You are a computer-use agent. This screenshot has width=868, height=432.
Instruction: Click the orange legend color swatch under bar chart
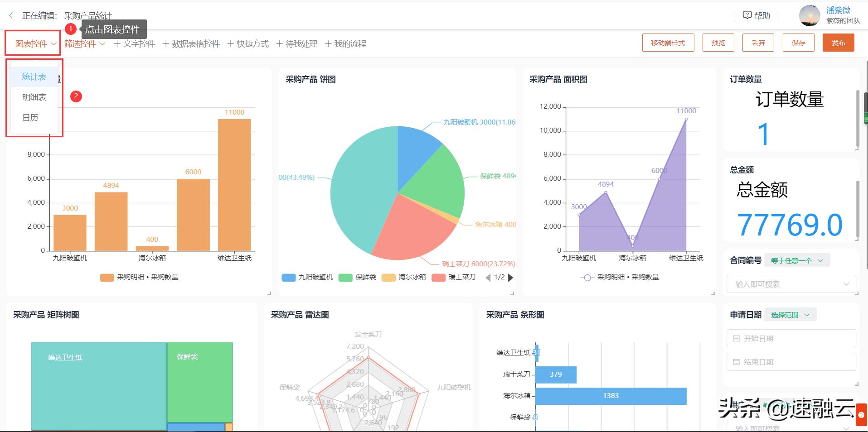[106, 277]
